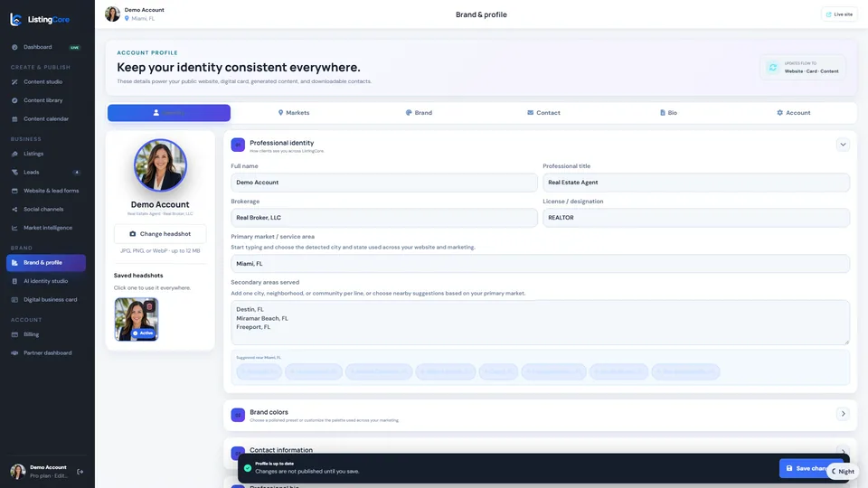Expand the Brand colors section

[x=843, y=414]
